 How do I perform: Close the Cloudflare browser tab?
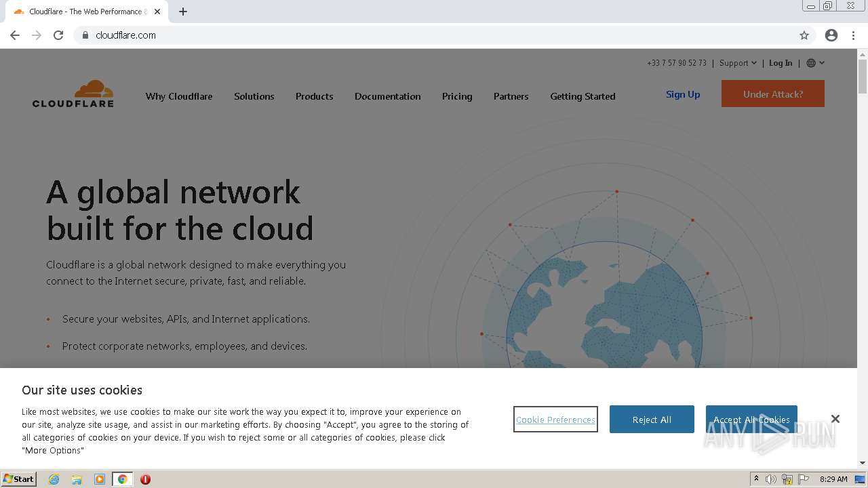[157, 12]
